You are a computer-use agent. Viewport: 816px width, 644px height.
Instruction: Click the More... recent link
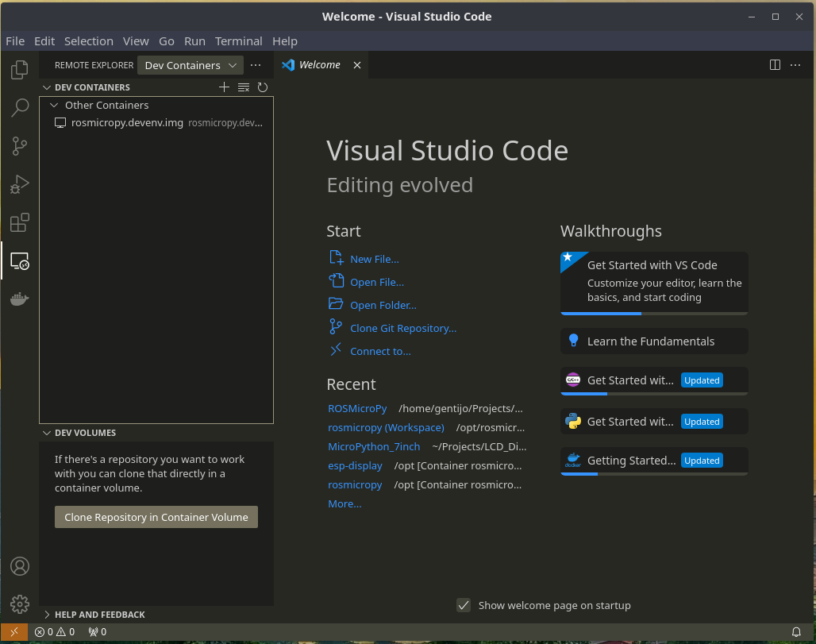coord(344,504)
